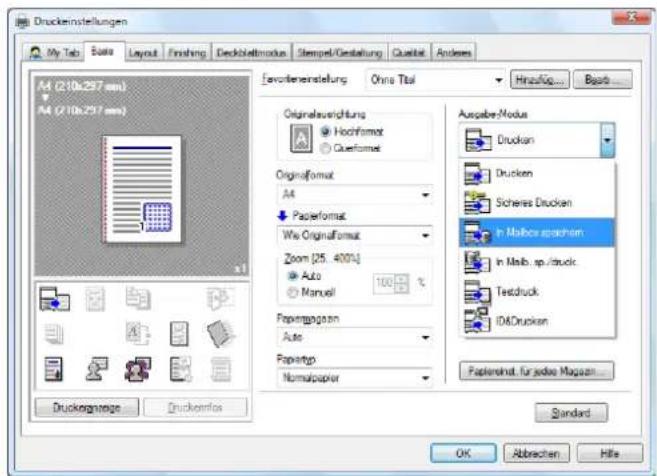Click the person icon on My Tab
The width and height of the screenshot is (657, 476).
(36, 53)
